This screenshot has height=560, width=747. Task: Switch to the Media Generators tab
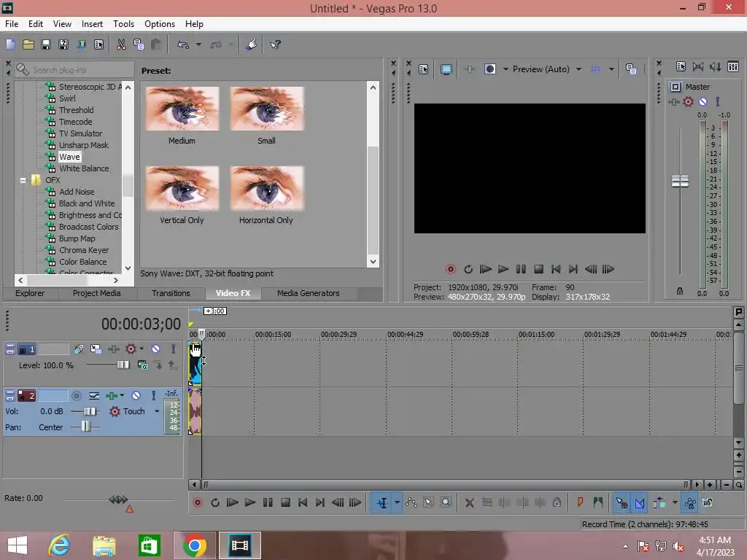pyautogui.click(x=309, y=293)
